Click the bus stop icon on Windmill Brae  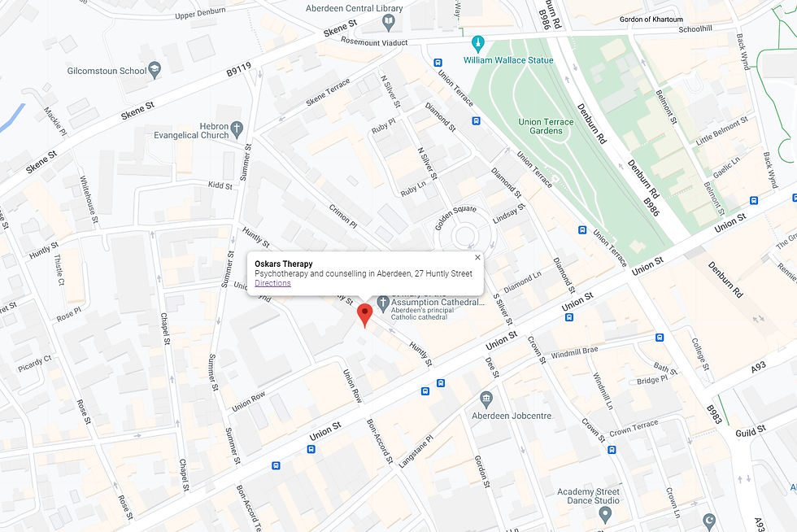tap(660, 338)
